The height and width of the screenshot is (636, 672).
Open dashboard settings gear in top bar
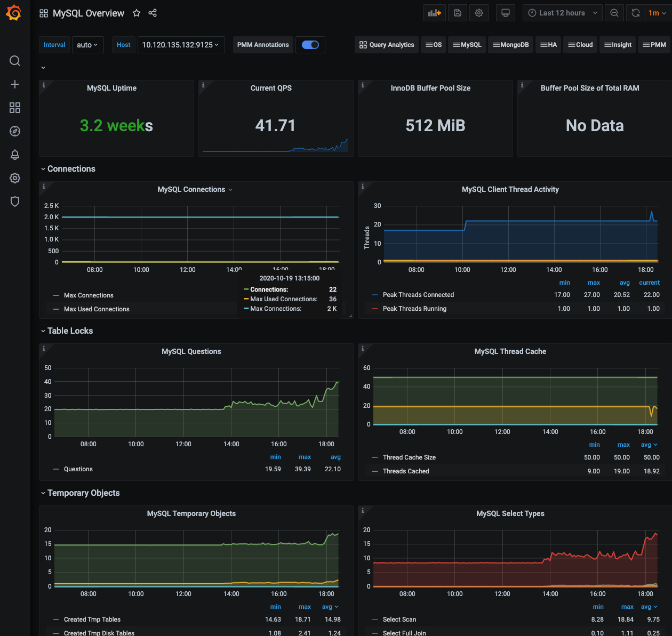479,13
